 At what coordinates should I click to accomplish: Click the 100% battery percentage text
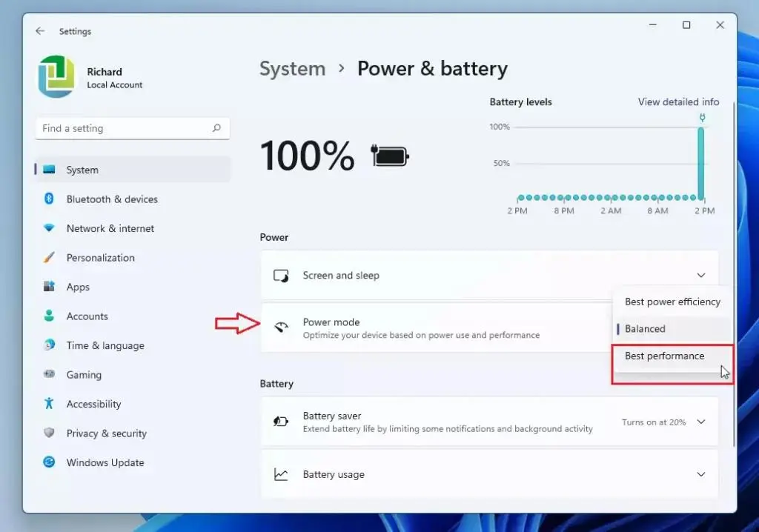(308, 156)
